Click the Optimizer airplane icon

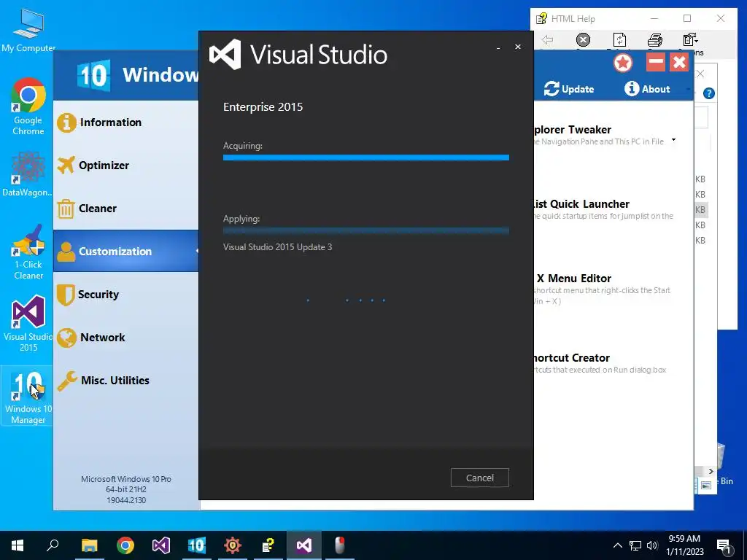(66, 166)
